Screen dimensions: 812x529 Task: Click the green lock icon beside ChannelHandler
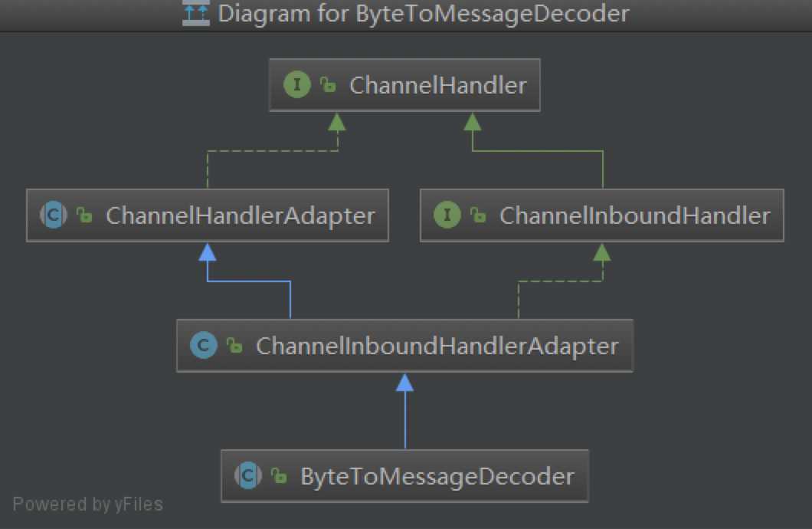(328, 84)
